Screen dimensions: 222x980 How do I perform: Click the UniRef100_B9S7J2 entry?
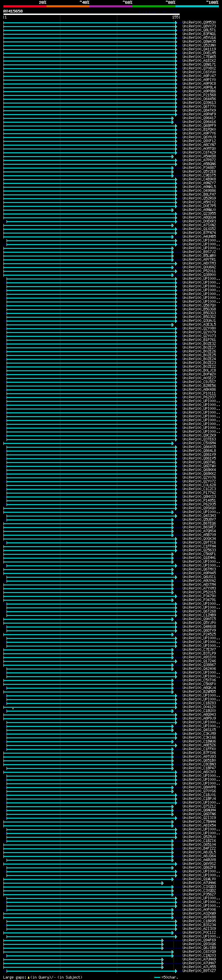point(199,252)
